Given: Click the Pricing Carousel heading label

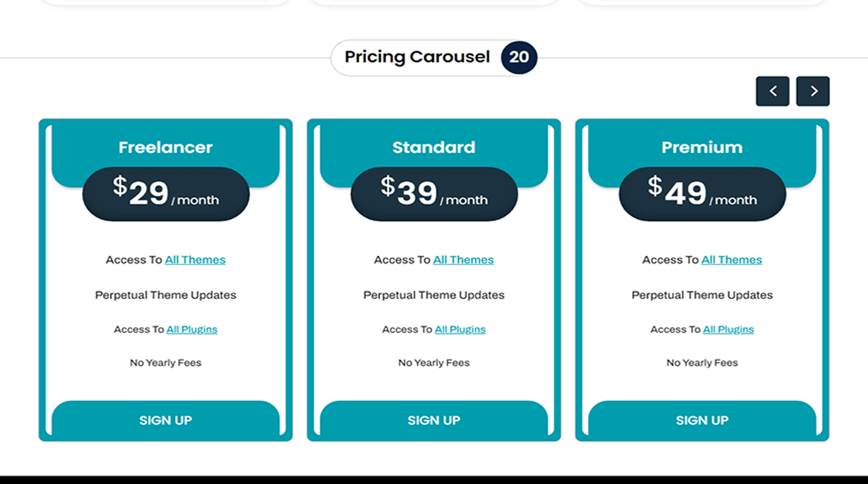Looking at the screenshot, I should click(417, 57).
